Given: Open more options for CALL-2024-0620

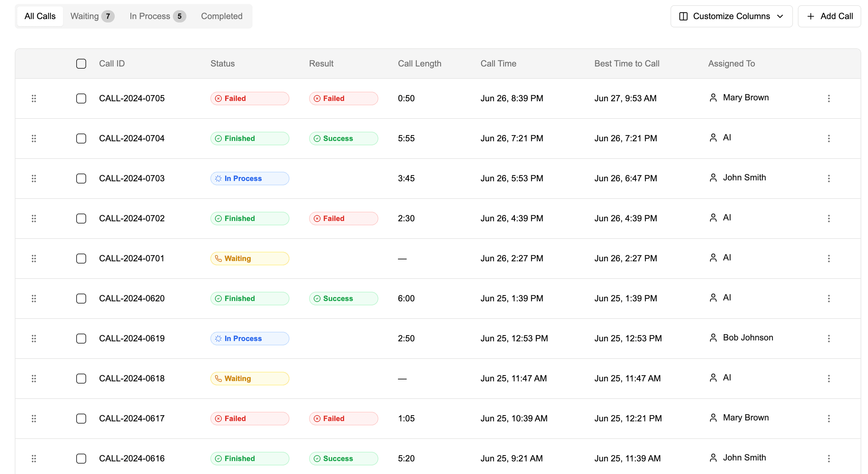Looking at the screenshot, I should click(829, 298).
